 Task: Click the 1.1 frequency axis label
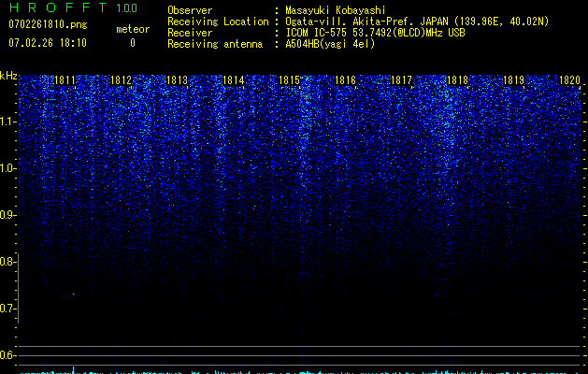click(x=7, y=122)
